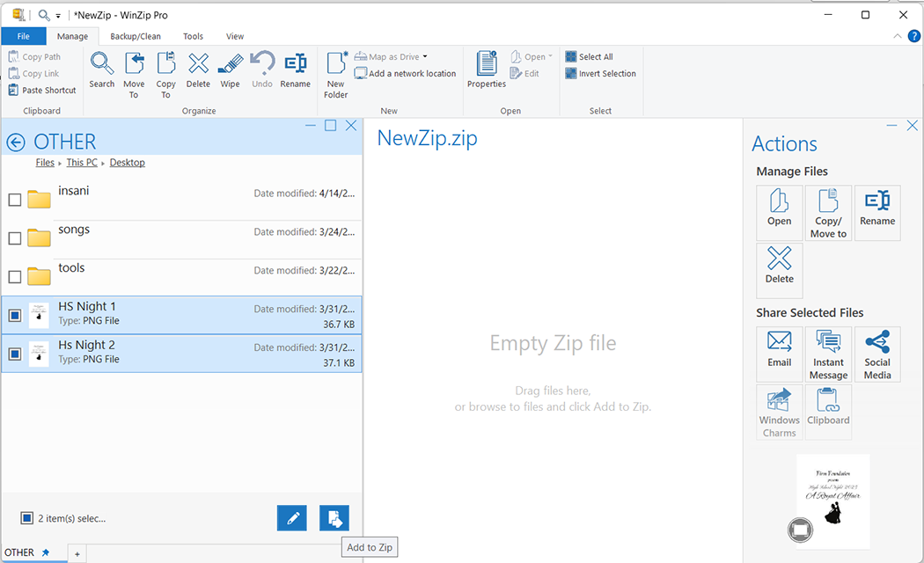Click the image preview thumbnail in Actions
This screenshot has width=924, height=563.
click(x=833, y=501)
